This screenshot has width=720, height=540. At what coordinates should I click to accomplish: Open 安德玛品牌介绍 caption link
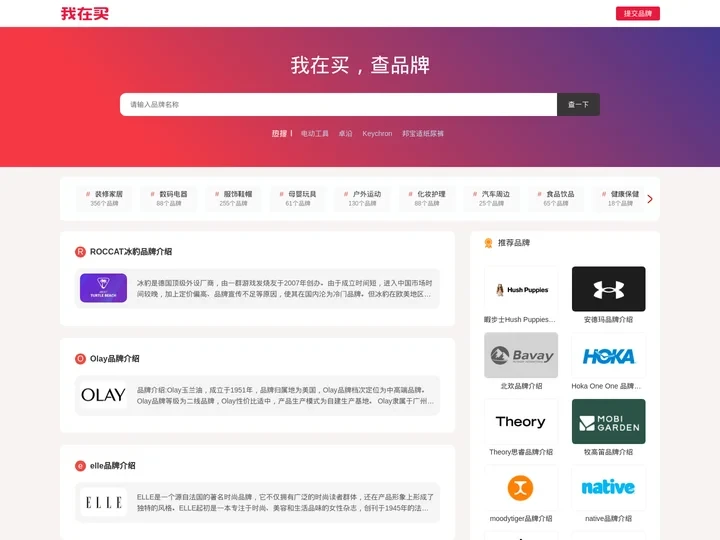click(x=608, y=320)
